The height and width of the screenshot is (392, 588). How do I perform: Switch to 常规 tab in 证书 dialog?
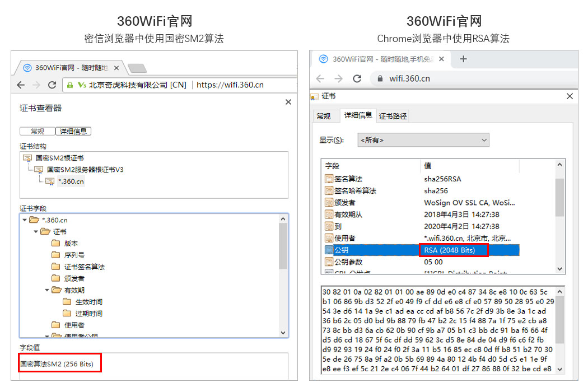[324, 116]
